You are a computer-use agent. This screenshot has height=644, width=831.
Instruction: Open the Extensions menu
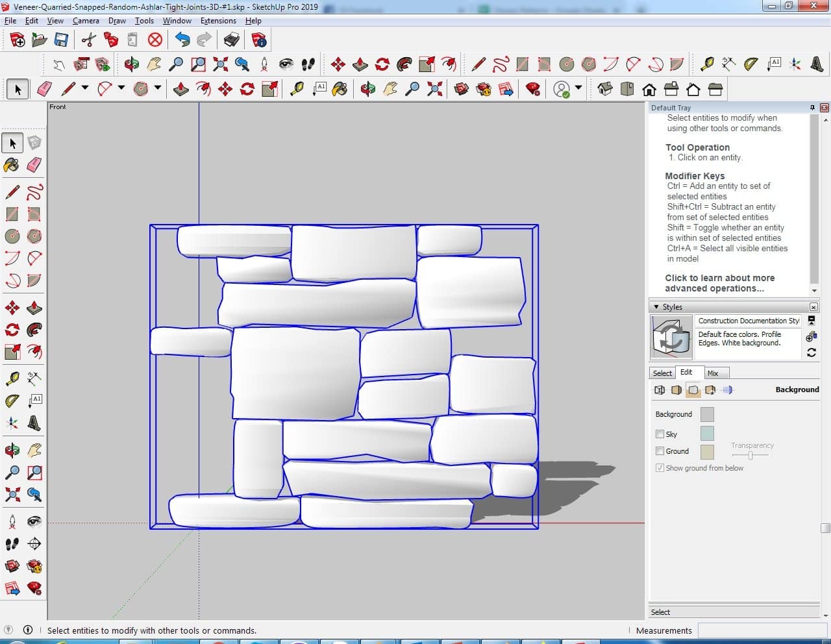coord(217,21)
